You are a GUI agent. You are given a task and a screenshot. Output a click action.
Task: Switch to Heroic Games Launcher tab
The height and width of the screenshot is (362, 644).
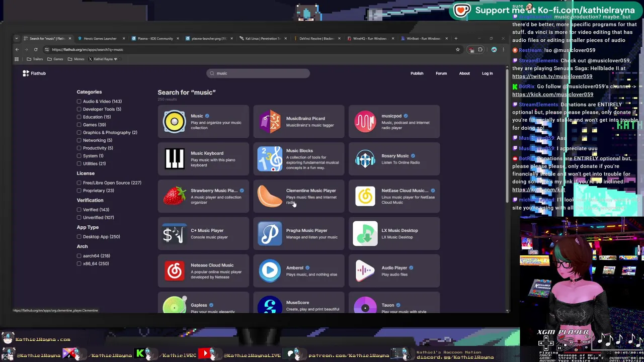coord(100,38)
